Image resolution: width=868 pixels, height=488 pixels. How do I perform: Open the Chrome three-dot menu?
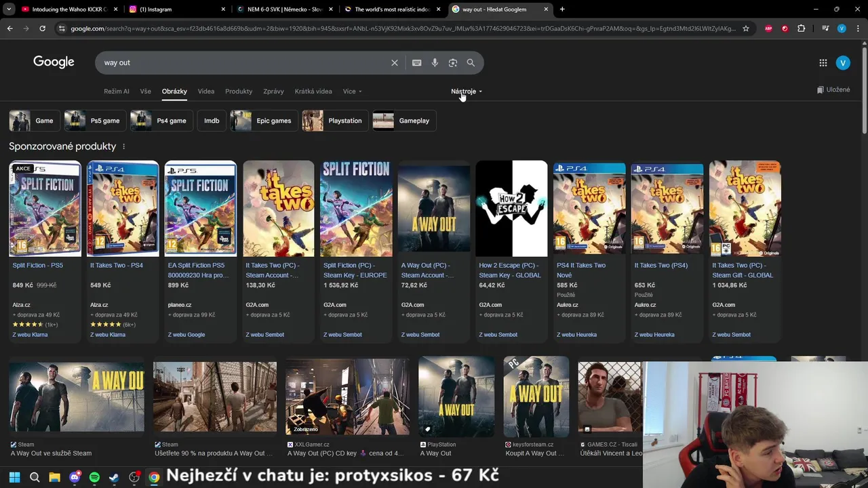click(857, 28)
